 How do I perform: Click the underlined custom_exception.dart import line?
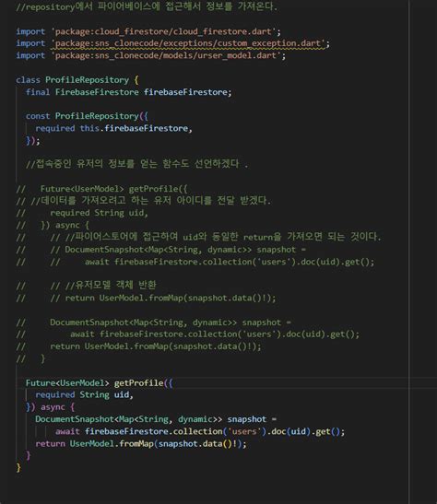click(173, 43)
